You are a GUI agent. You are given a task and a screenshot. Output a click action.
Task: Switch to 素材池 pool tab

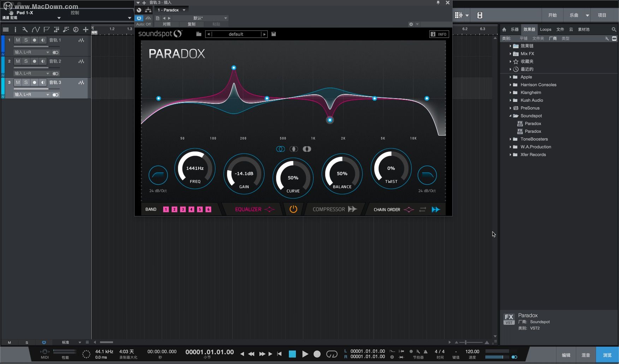584,30
